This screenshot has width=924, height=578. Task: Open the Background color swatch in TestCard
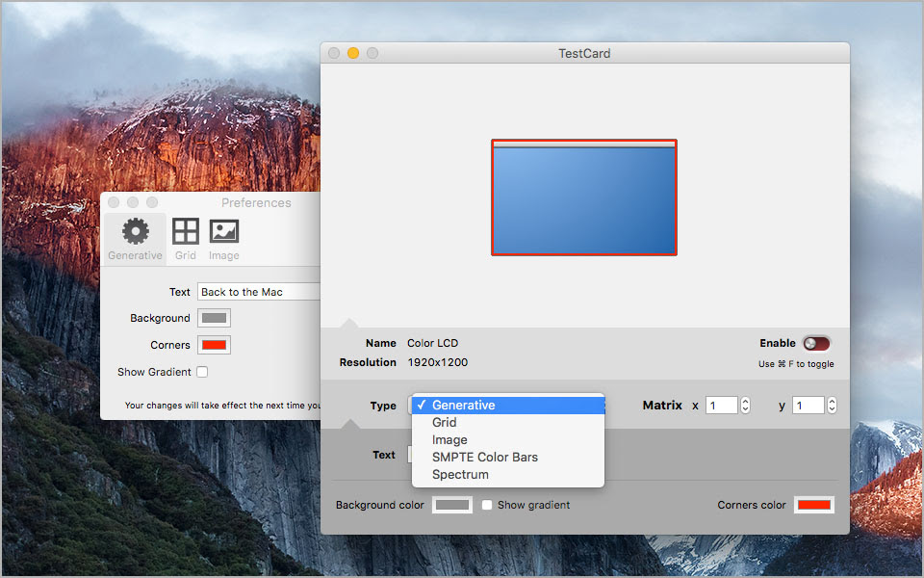click(452, 505)
